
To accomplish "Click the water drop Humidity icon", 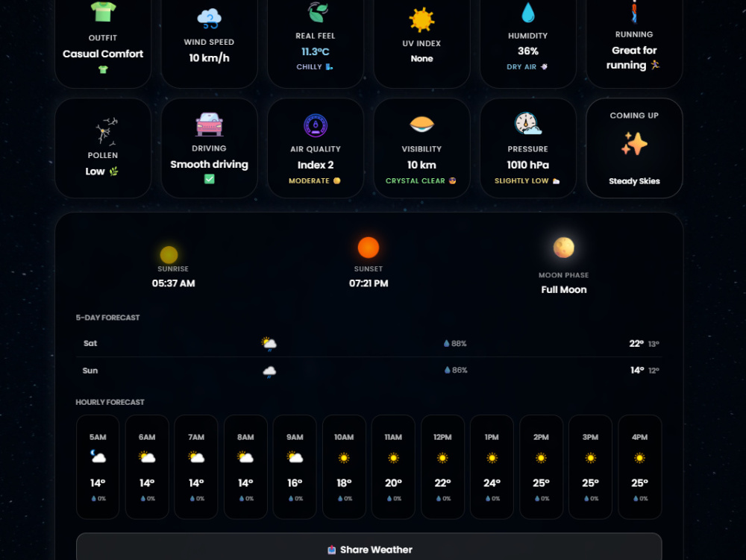I will [x=528, y=13].
